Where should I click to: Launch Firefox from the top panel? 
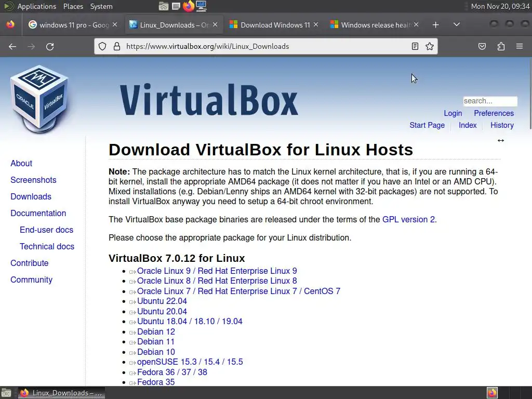(189, 6)
